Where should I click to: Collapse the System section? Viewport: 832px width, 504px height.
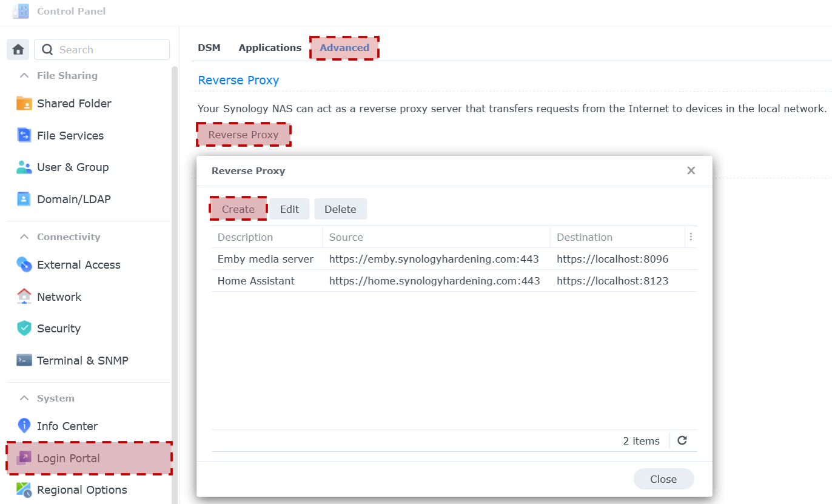pos(24,398)
